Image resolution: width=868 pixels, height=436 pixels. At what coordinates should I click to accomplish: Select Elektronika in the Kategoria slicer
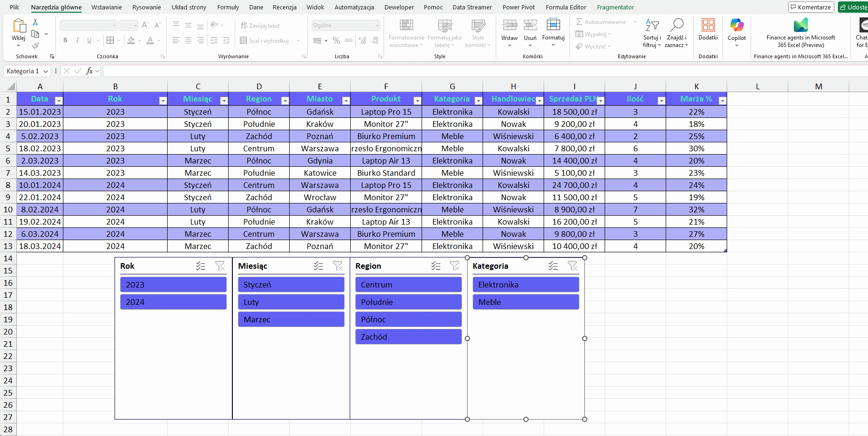pos(525,285)
